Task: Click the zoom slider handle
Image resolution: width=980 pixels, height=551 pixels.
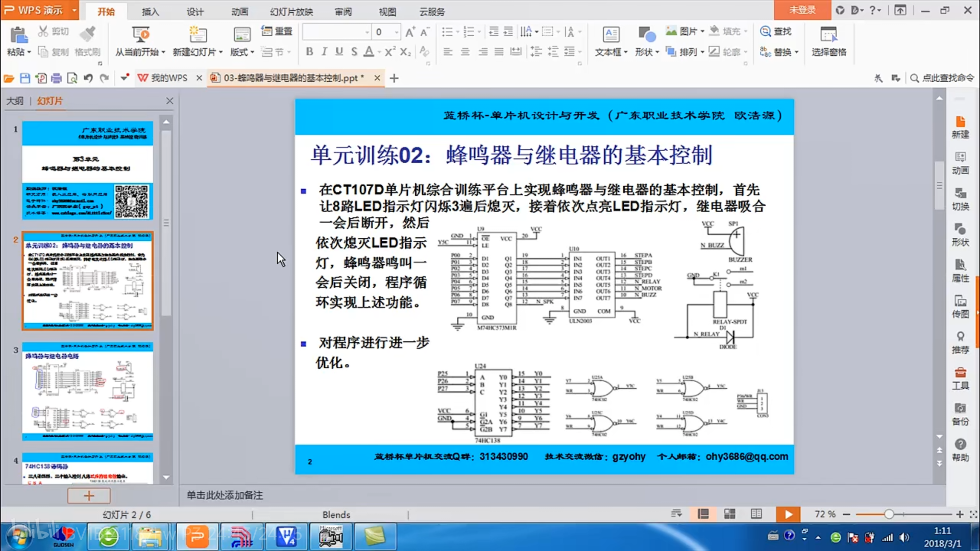Action: pyautogui.click(x=889, y=514)
